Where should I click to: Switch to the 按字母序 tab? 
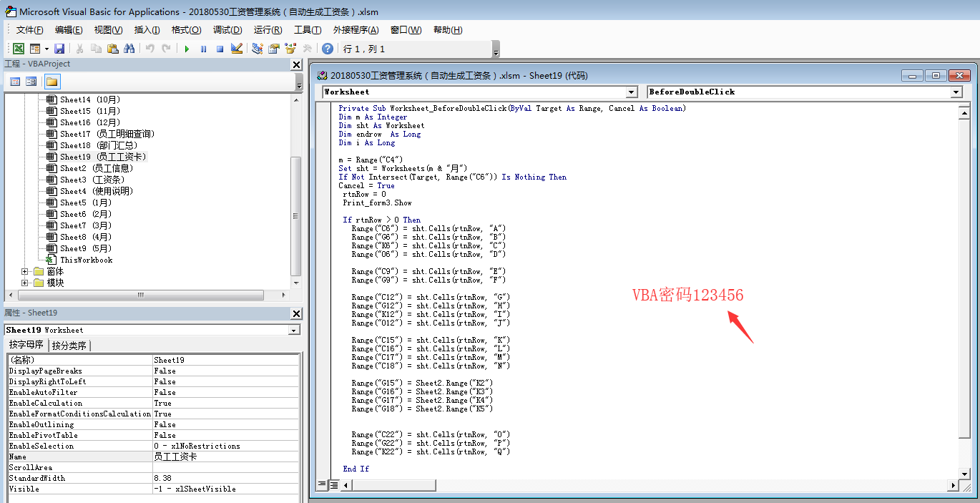pyautogui.click(x=26, y=346)
